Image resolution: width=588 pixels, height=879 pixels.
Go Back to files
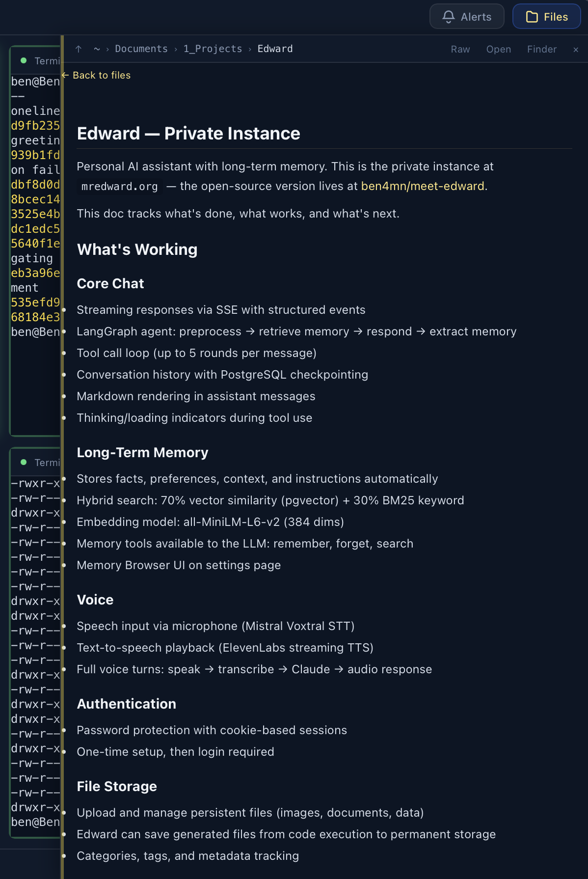(x=96, y=75)
